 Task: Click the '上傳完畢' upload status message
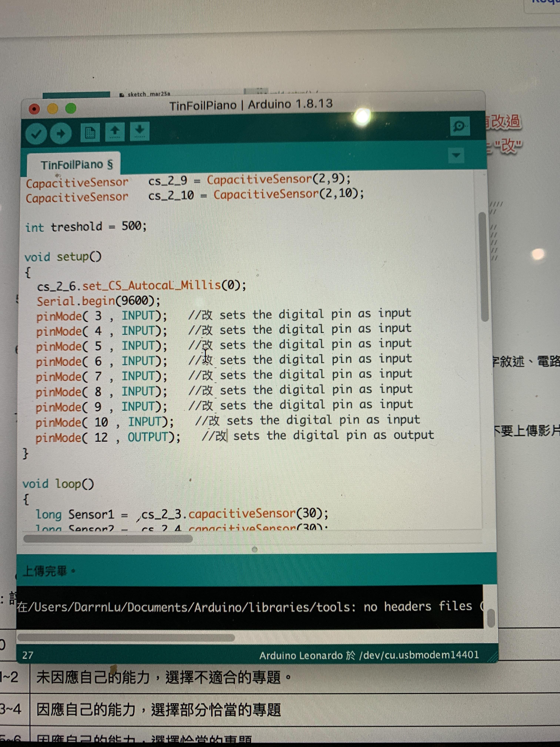(x=49, y=571)
